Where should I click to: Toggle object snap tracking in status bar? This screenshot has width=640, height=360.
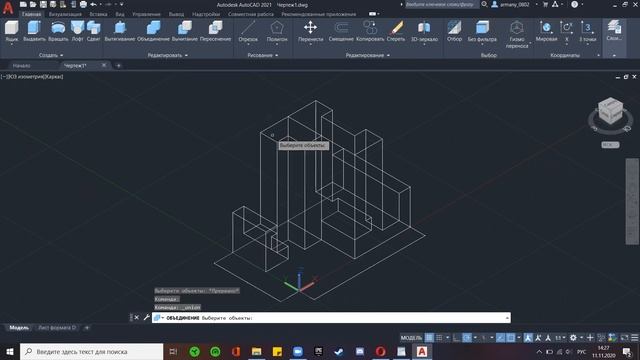point(500,338)
